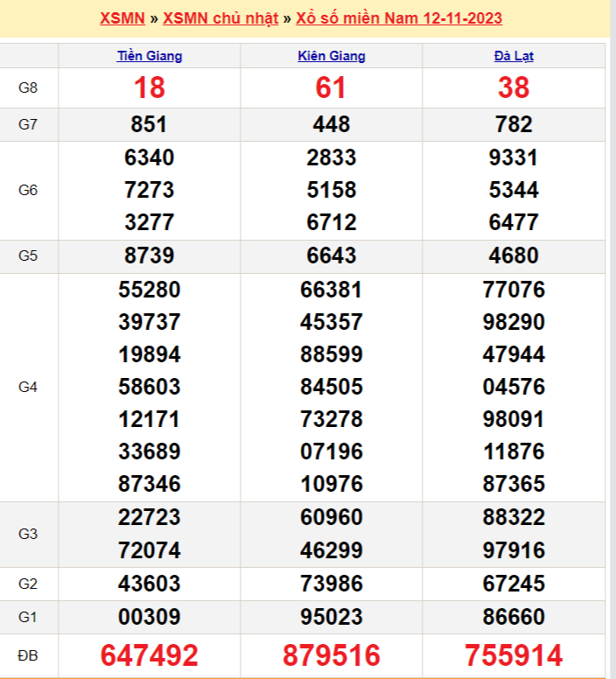Open the Đà Lạt results link
The height and width of the screenshot is (679, 616).
click(514, 56)
